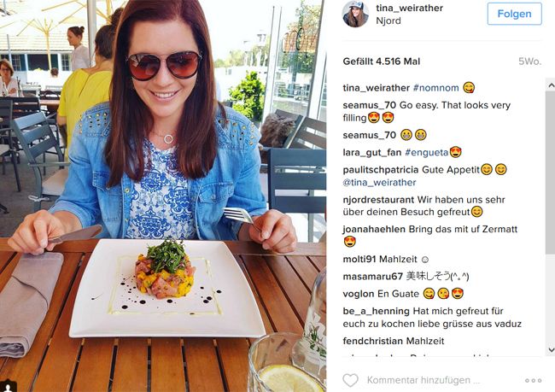Open the tina_weirather username in header
This screenshot has height=392, width=555.
coord(409,8)
